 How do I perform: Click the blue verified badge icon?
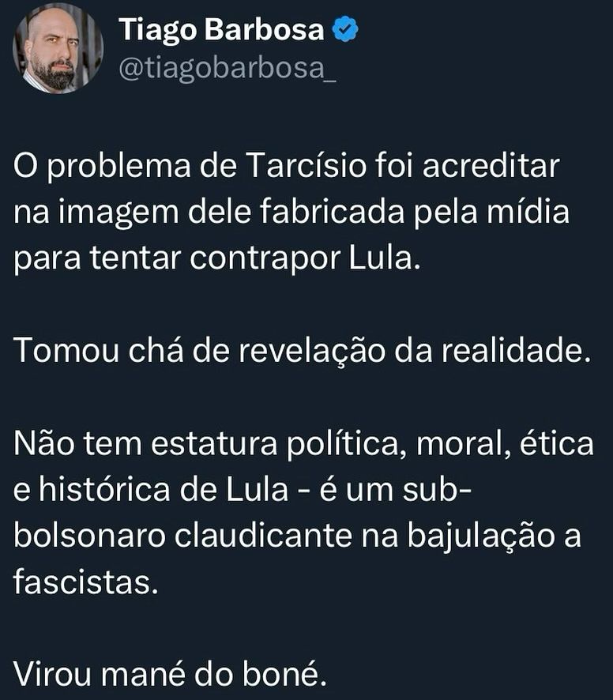pyautogui.click(x=345, y=29)
